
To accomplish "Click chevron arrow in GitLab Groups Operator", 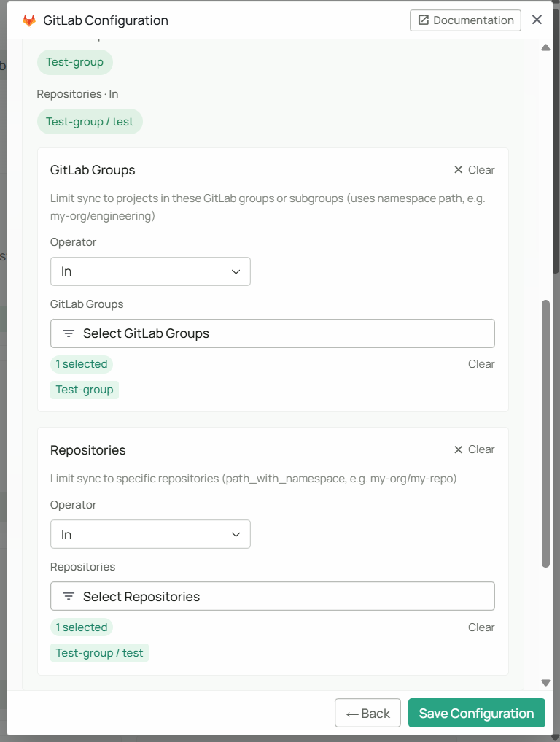I will click(236, 271).
